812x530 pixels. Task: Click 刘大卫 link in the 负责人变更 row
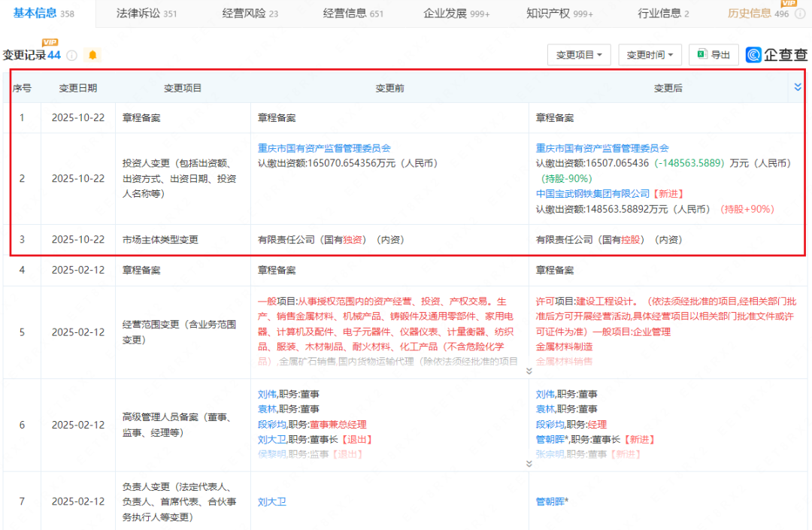271,501
